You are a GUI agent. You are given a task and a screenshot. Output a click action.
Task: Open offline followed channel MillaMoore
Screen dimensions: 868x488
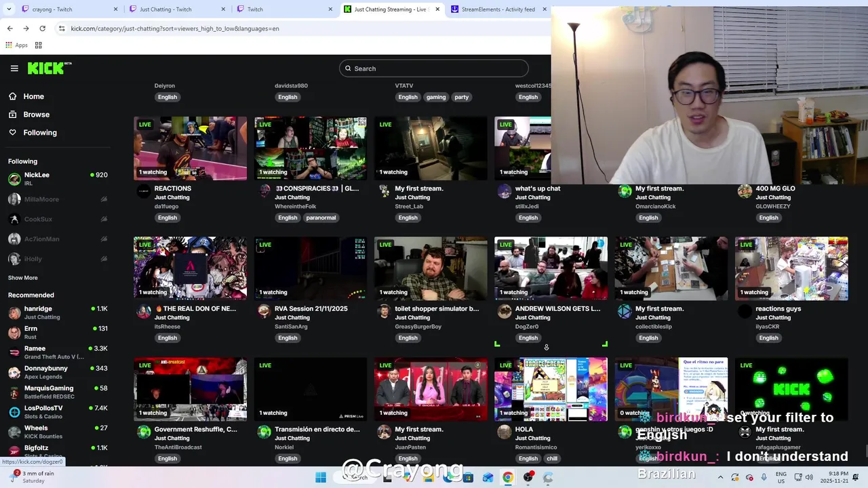[58, 199]
